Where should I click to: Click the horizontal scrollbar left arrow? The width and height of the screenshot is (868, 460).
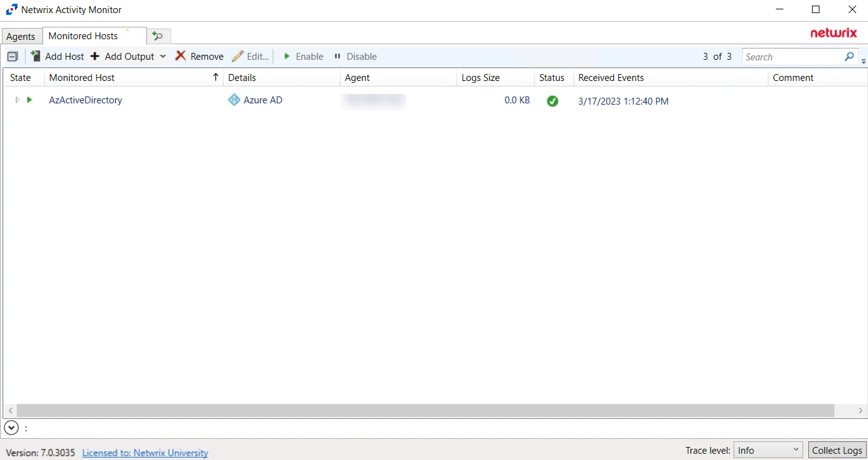coord(11,411)
